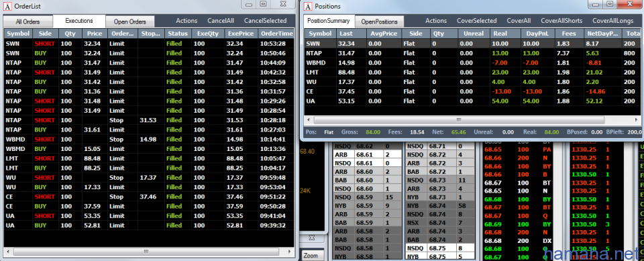This screenshot has height=261, width=644.
Task: Select LMT row in Positions summary
Action: click(x=473, y=72)
